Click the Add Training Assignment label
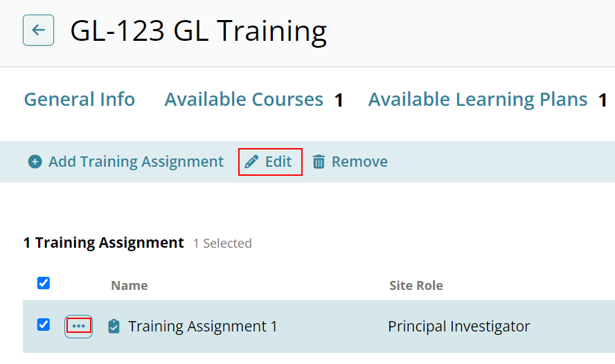615x364 pixels. point(136,161)
